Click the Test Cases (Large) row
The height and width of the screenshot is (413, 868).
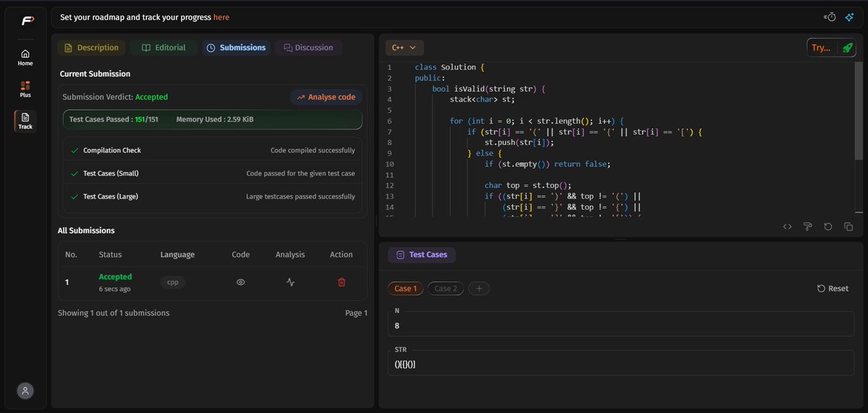click(x=213, y=196)
